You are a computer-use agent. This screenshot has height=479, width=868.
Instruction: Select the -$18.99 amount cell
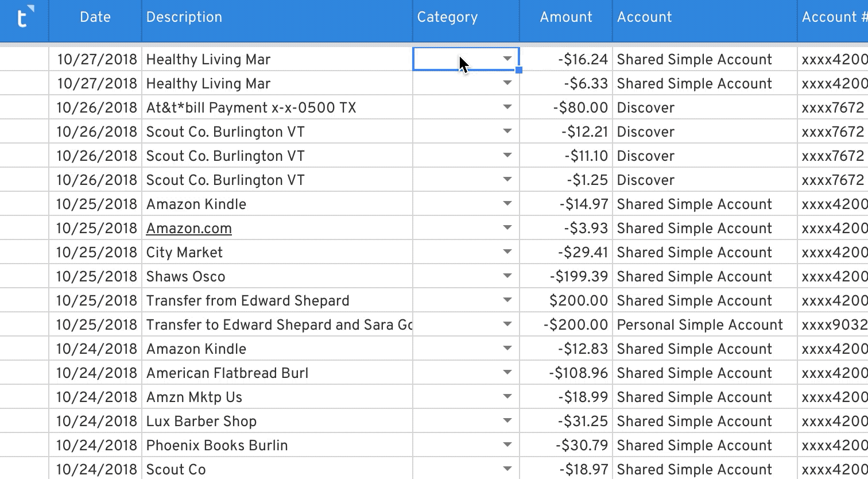coord(566,397)
